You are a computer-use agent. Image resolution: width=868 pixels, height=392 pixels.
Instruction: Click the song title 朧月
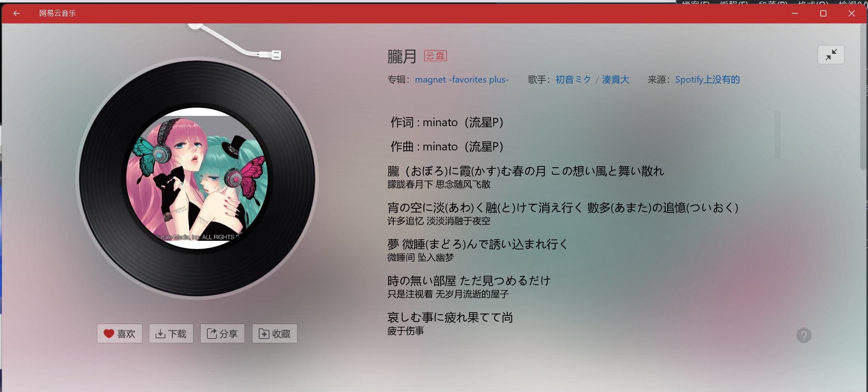point(402,56)
